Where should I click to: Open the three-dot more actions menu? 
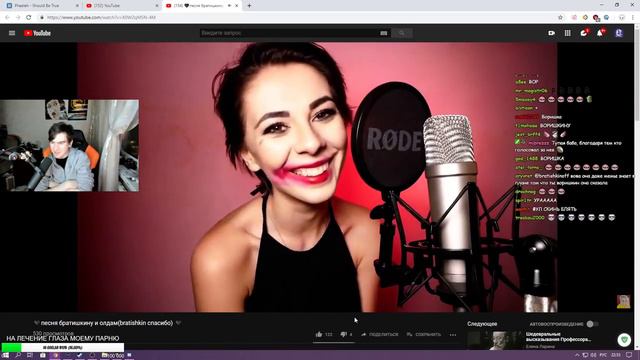[x=453, y=335]
